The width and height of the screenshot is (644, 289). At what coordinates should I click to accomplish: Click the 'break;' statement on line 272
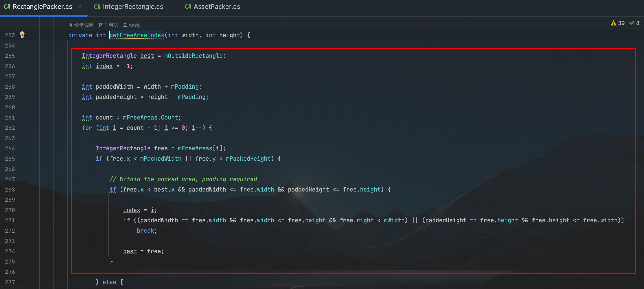click(147, 231)
